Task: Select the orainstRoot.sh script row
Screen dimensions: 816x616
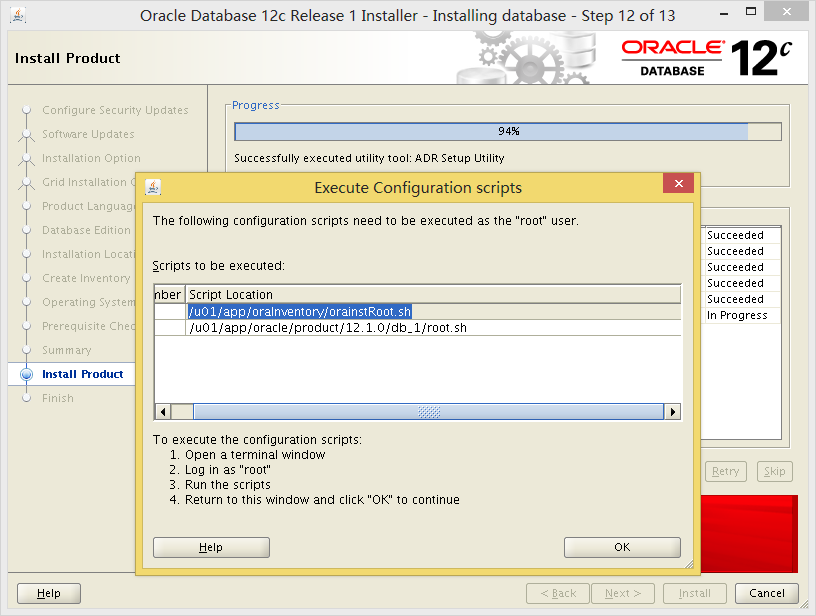Action: point(300,312)
